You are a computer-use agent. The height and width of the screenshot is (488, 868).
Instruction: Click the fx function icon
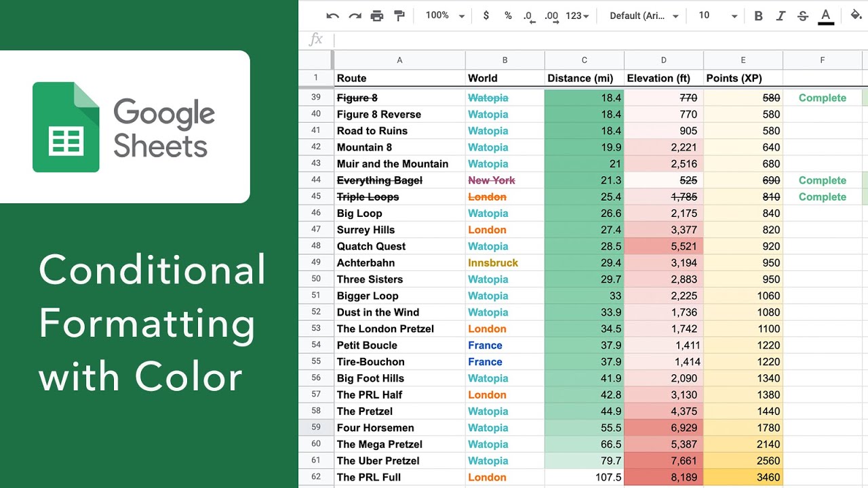tap(316, 39)
